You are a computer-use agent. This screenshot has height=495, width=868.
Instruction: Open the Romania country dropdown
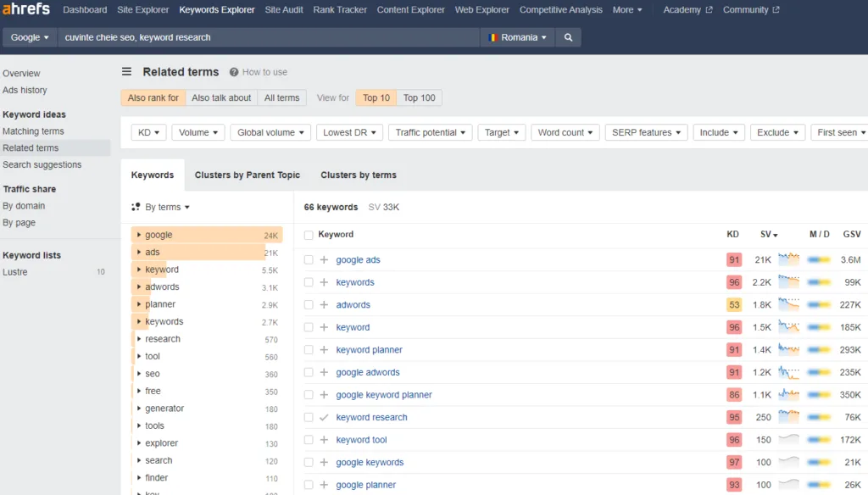tap(518, 37)
